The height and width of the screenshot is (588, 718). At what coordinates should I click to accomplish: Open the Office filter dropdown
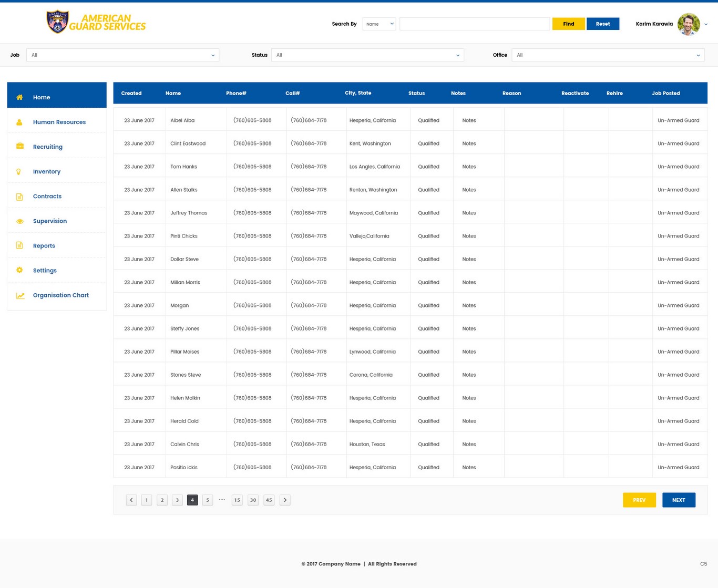(x=608, y=55)
